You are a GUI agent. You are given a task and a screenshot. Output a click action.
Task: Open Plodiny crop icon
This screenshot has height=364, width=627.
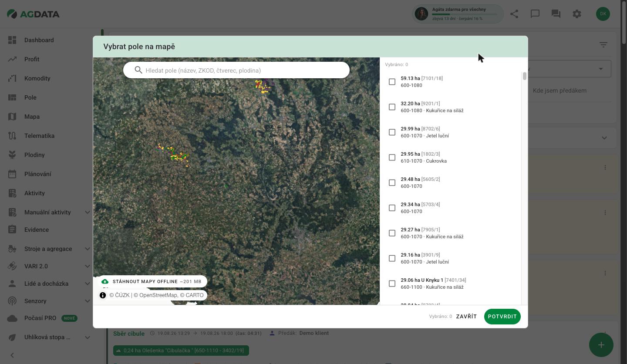coord(12,155)
